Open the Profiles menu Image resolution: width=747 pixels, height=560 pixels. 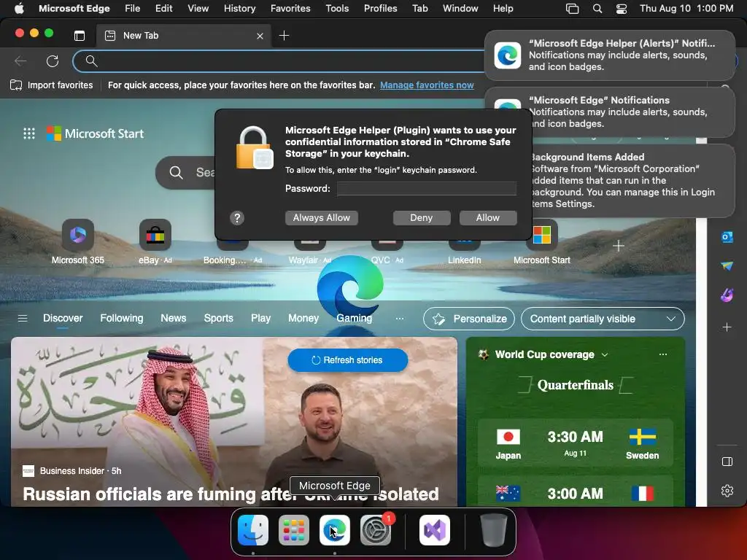pyautogui.click(x=380, y=8)
